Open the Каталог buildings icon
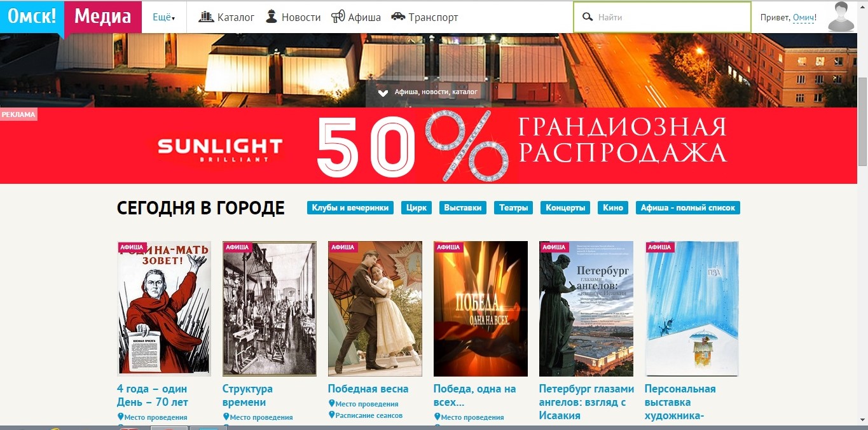 207,17
